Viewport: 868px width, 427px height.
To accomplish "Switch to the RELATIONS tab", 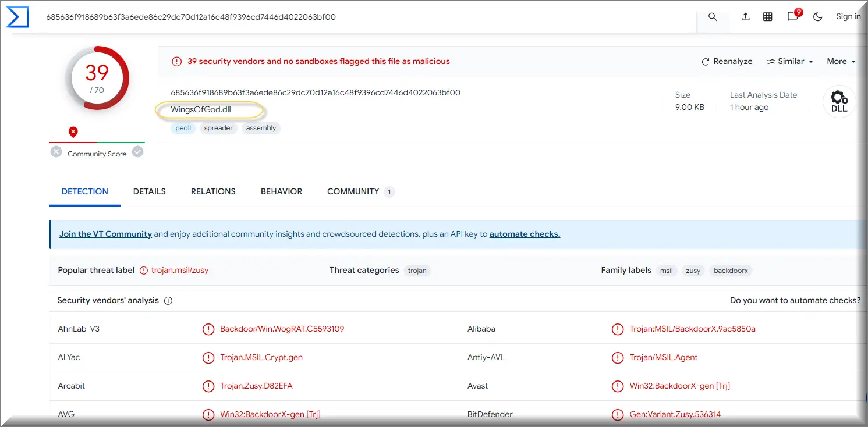I will click(x=213, y=191).
